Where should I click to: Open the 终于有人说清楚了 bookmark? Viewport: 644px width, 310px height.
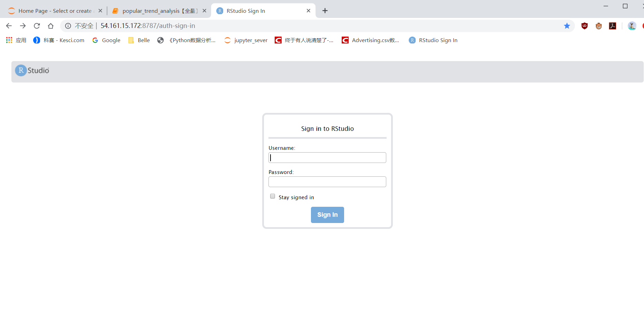304,40
